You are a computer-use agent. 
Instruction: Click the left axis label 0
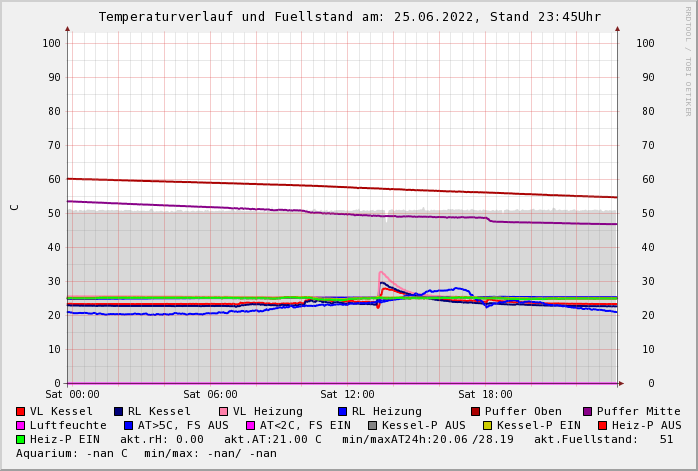pyautogui.click(x=57, y=383)
